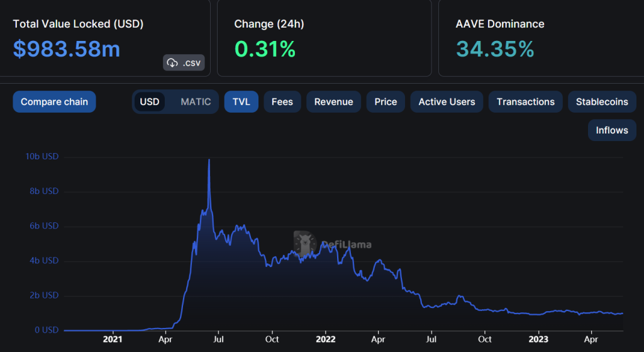
Task: Enable the Price chart series
Action: coord(386,101)
